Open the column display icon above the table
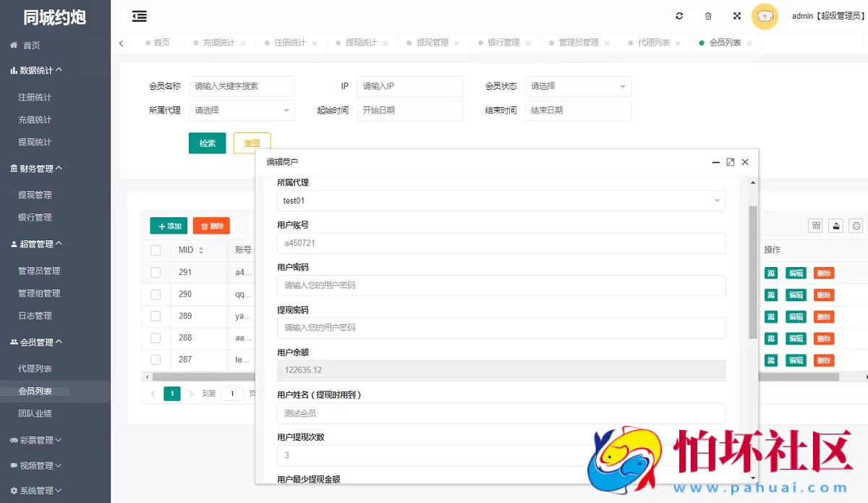Image resolution: width=868 pixels, height=503 pixels. point(815,226)
